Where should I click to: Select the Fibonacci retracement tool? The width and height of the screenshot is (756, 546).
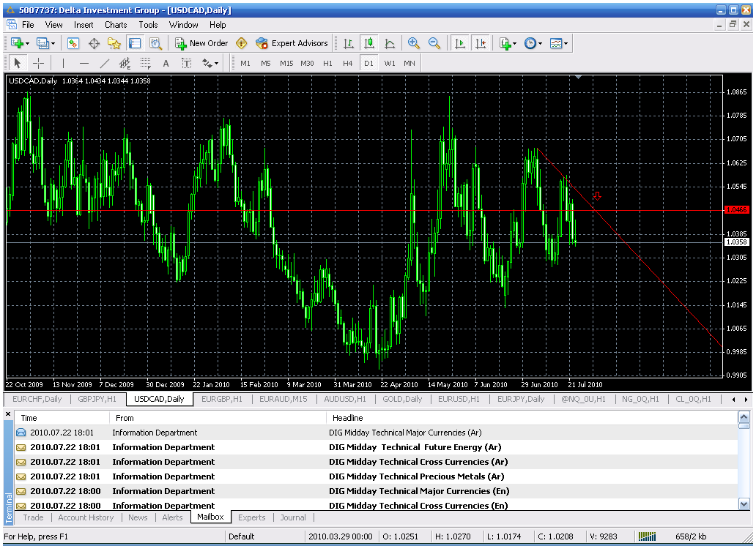[145, 63]
